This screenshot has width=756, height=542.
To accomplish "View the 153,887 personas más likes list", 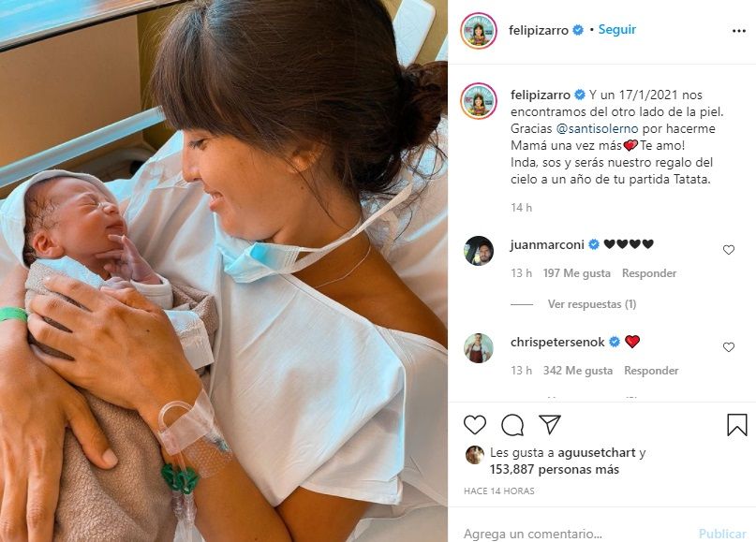I will pyautogui.click(x=555, y=469).
